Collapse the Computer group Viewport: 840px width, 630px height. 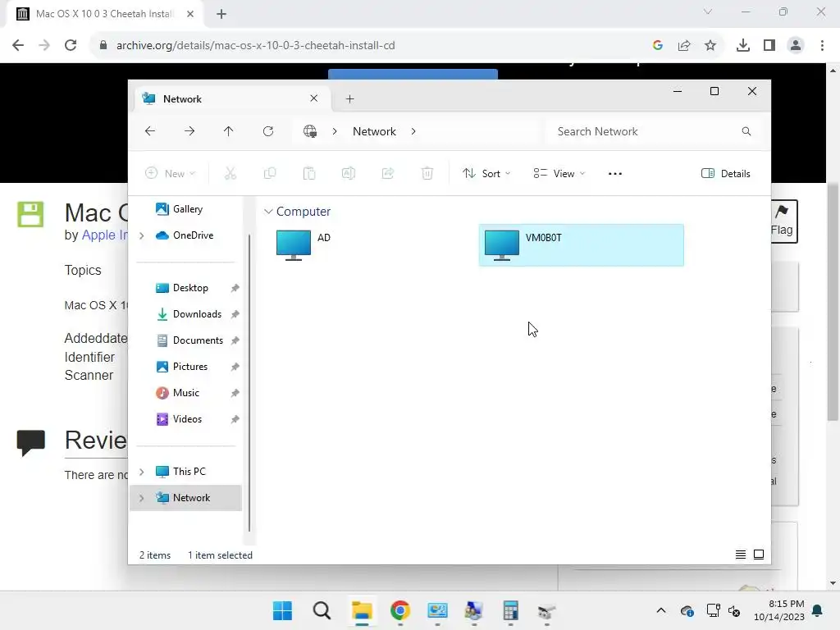pos(268,212)
